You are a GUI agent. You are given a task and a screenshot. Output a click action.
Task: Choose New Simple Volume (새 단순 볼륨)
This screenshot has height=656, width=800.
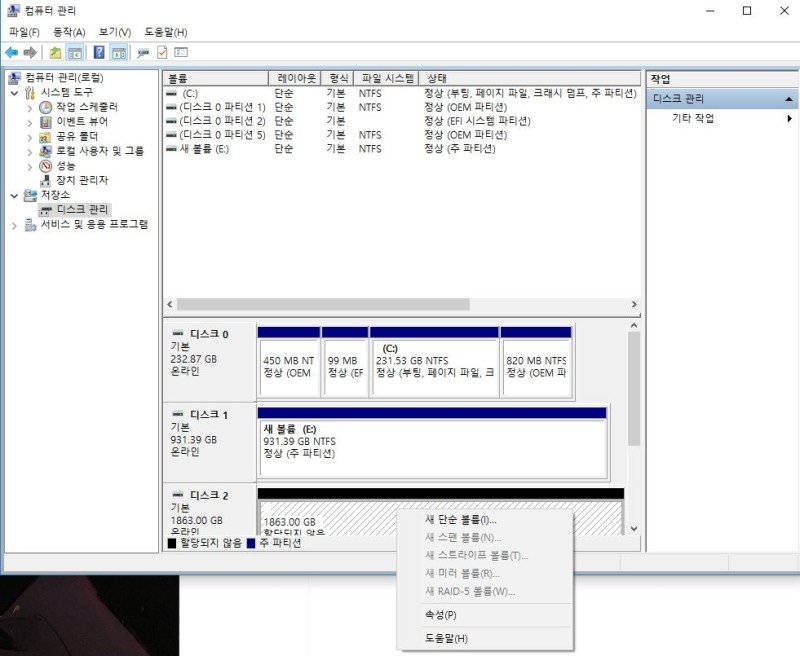pyautogui.click(x=461, y=520)
